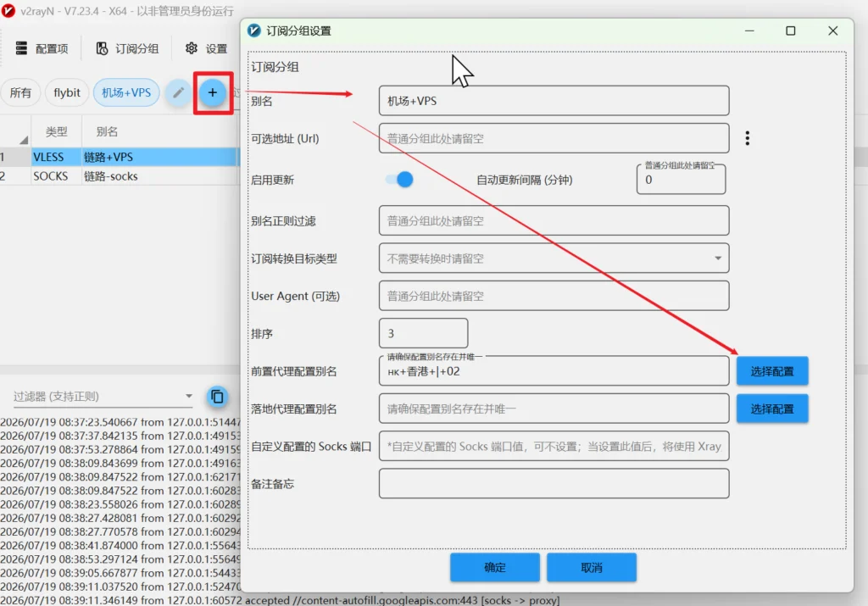
Task: Click the 备注备忘 input field
Action: coord(554,484)
